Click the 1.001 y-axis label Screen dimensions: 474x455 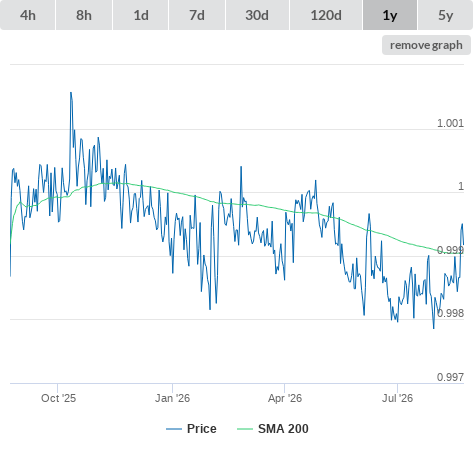(x=450, y=123)
